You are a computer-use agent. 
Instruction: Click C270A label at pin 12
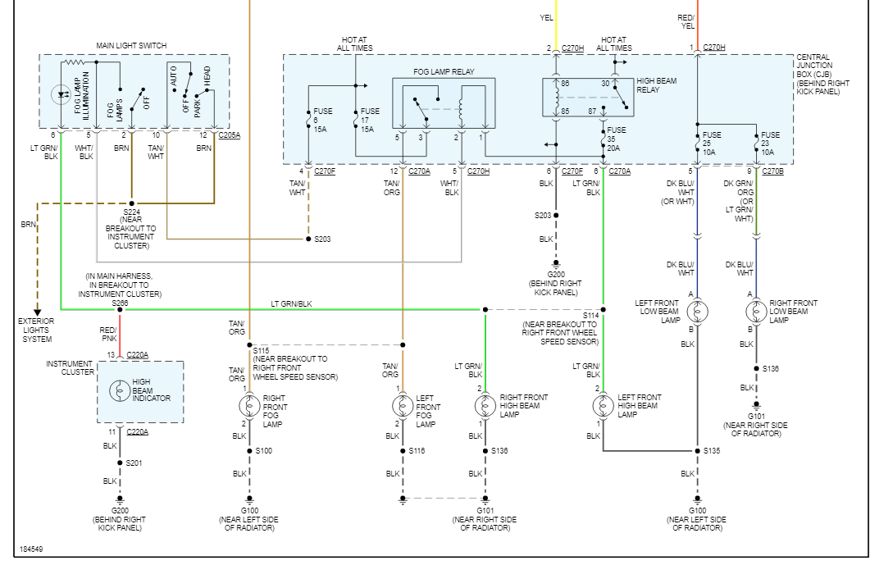(x=419, y=171)
